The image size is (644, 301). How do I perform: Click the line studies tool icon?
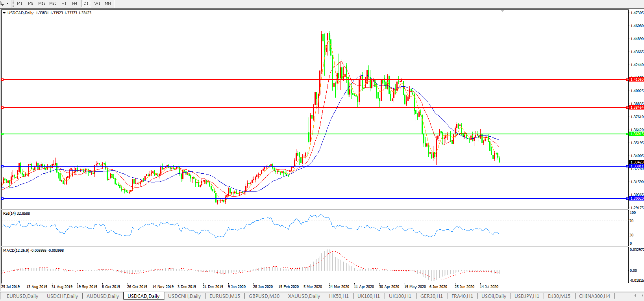tap(2, 4)
